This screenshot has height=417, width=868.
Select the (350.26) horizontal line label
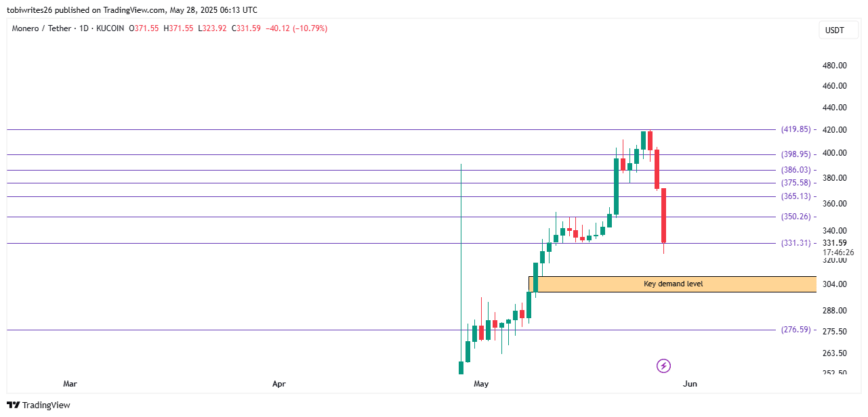[795, 217]
